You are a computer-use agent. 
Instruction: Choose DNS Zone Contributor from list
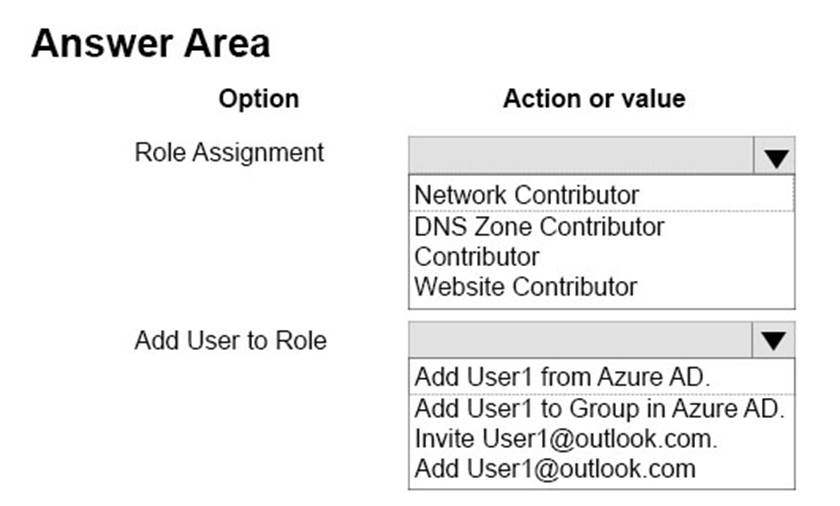point(539,226)
